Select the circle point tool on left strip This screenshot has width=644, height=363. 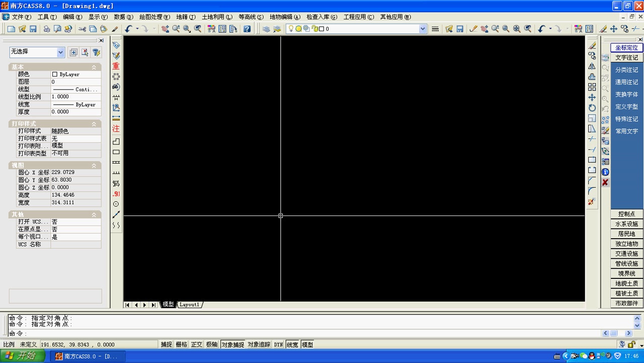coord(116,204)
